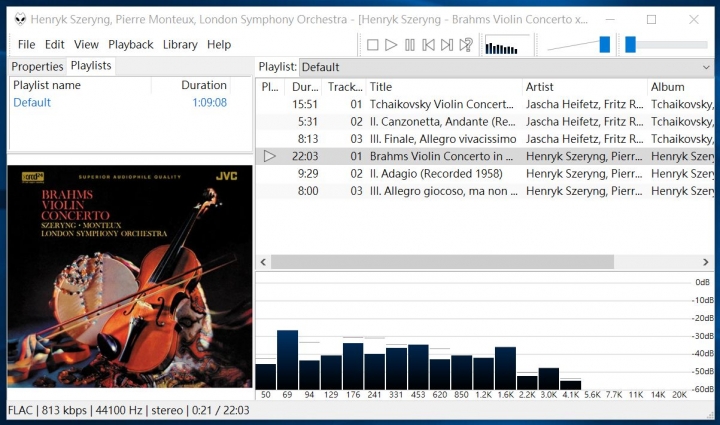Screen dimensions: 720x425
Task: Click the 8:00 duration cell
Action: pos(308,191)
